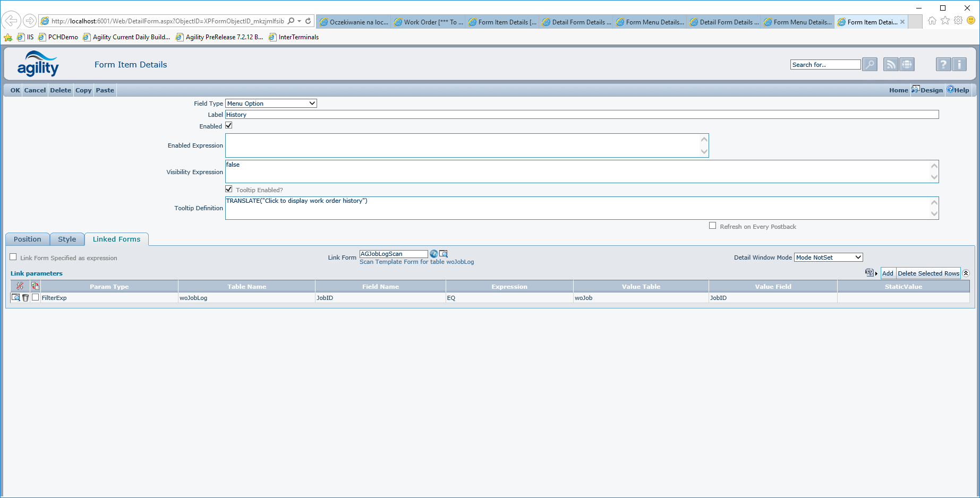Click the Add button for link parameters
This screenshot has width=980, height=498.
pos(888,273)
